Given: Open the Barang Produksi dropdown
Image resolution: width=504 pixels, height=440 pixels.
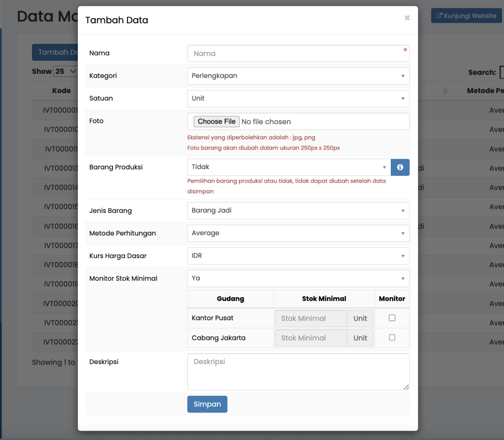Looking at the screenshot, I should click(x=289, y=168).
